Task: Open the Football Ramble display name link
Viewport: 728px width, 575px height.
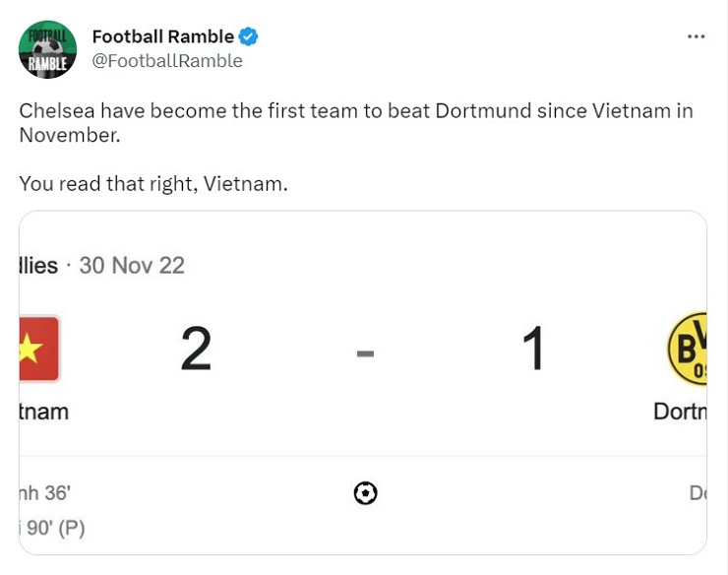Action: click(x=162, y=37)
